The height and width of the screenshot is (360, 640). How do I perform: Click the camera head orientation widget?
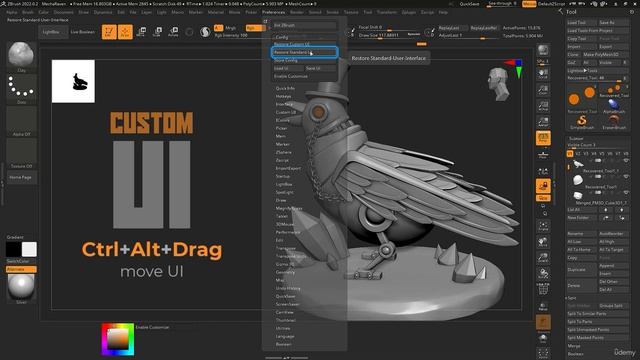click(x=499, y=84)
